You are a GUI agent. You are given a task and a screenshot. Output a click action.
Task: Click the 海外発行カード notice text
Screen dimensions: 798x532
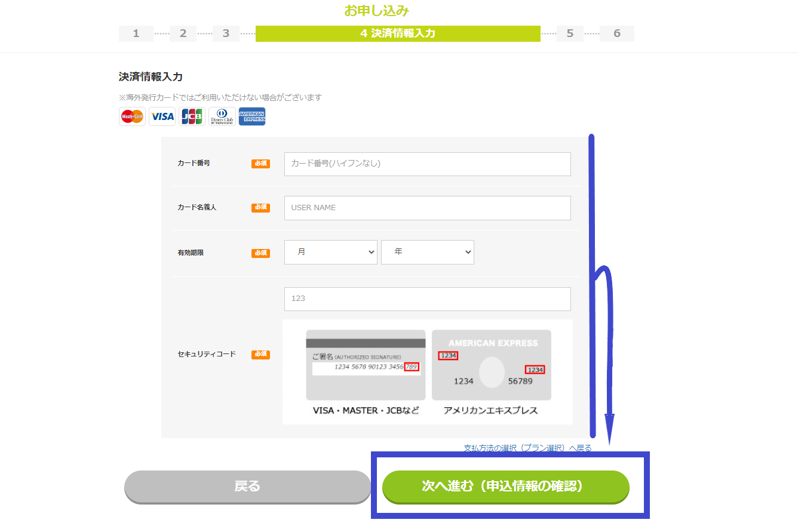220,97
